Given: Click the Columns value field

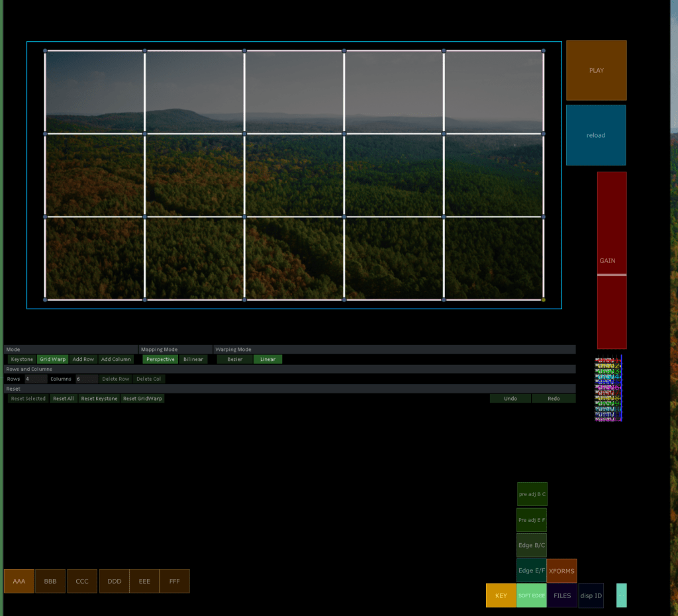Looking at the screenshot, I should pos(87,379).
